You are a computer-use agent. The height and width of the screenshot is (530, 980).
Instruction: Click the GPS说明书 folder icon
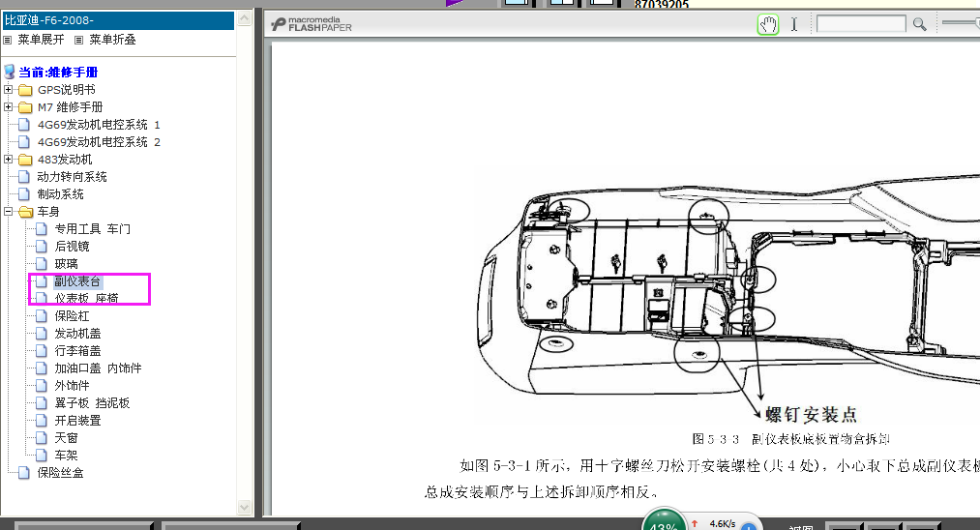(25, 90)
